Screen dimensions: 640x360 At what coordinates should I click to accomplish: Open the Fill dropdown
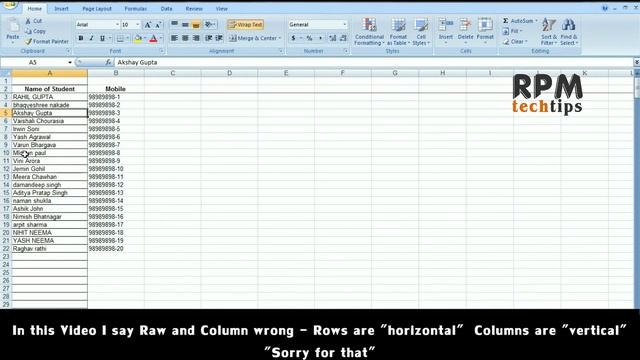(513, 31)
